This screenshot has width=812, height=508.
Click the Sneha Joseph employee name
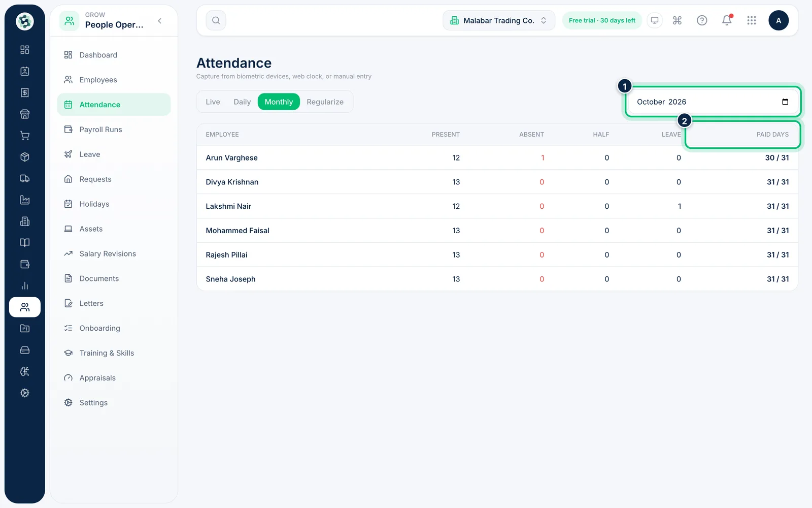pos(230,279)
